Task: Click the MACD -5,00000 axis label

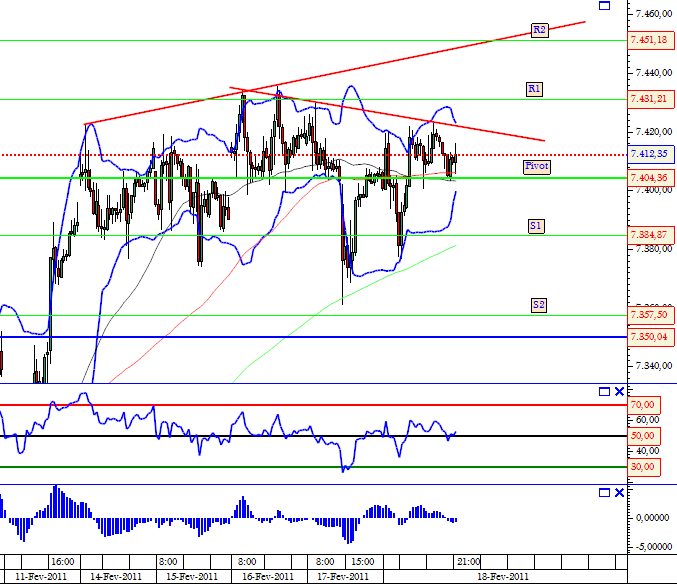Action: (x=652, y=547)
